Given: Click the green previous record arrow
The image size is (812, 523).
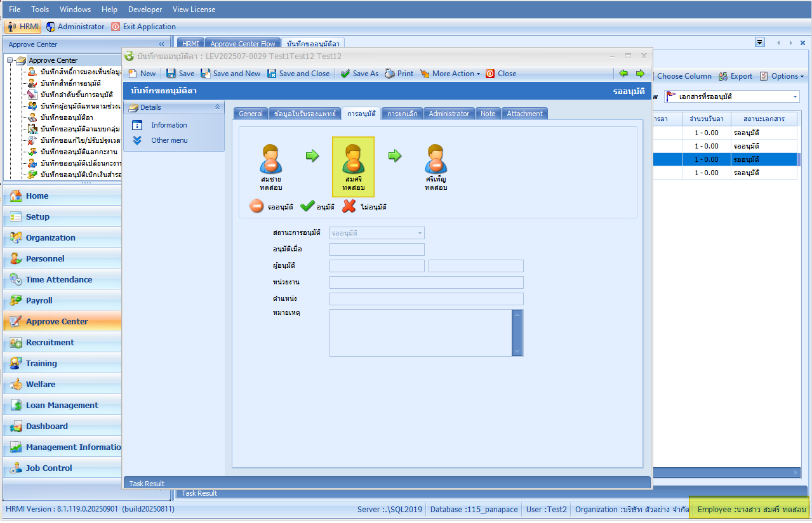Looking at the screenshot, I should coord(623,74).
